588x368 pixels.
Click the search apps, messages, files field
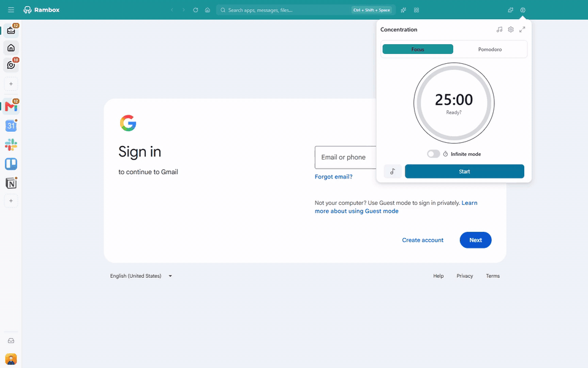click(x=306, y=10)
